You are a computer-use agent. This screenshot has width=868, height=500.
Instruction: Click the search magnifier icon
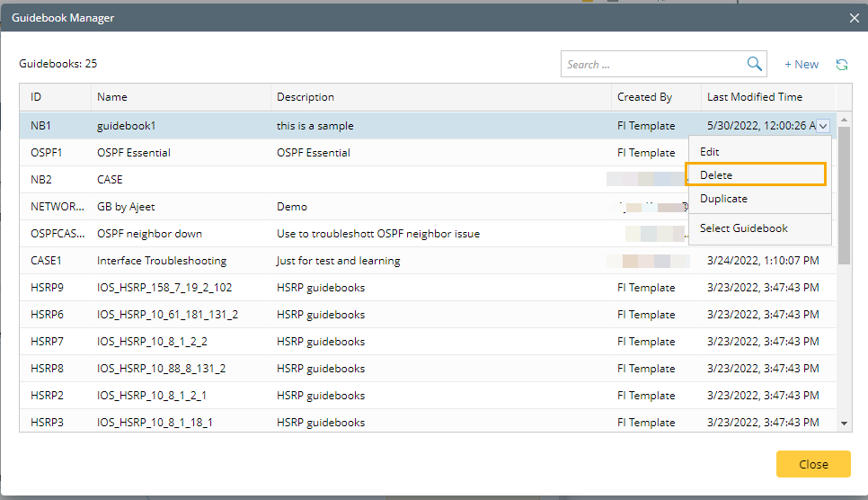(x=755, y=64)
